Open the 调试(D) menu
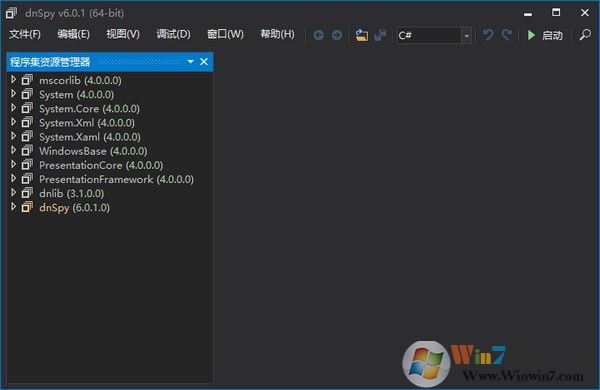 pos(173,34)
